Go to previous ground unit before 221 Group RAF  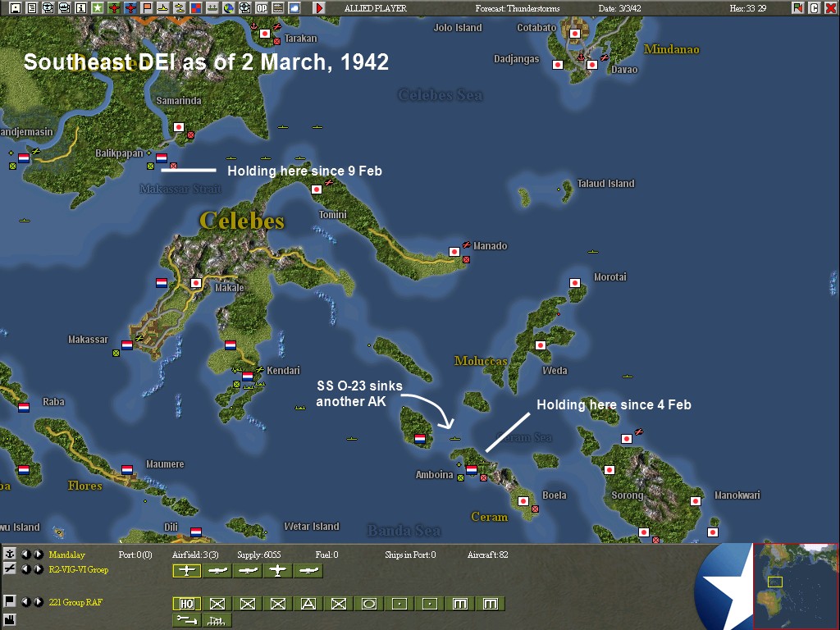click(25, 602)
